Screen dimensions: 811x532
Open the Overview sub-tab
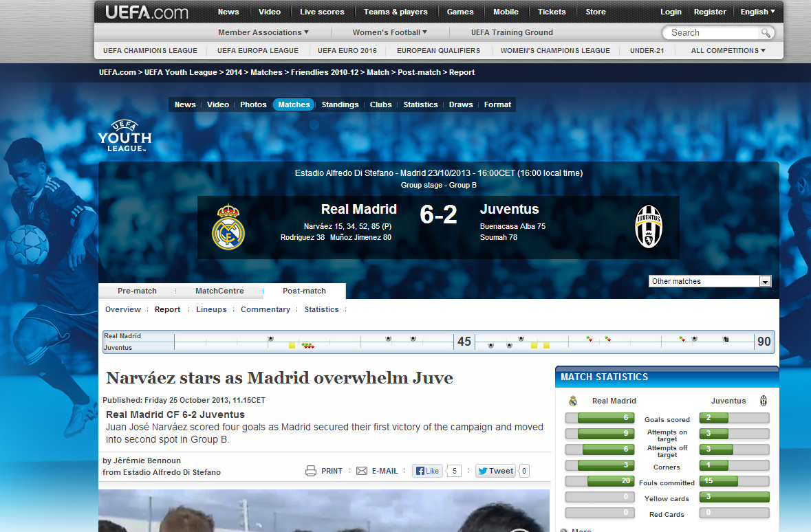pos(123,310)
